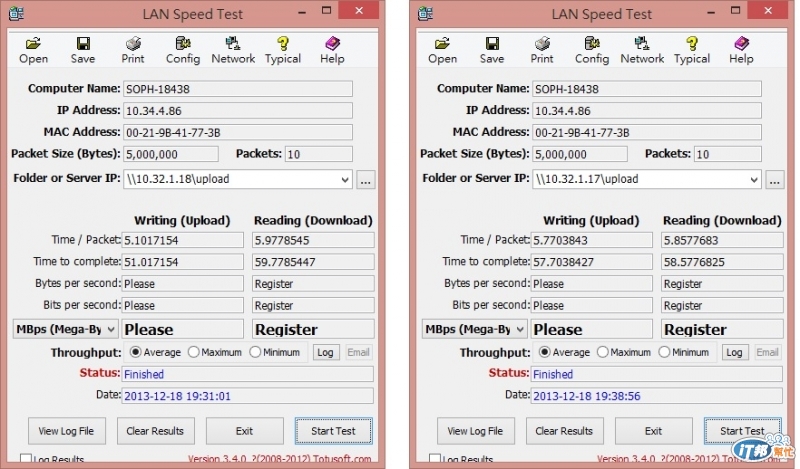The width and height of the screenshot is (800, 469).
Task: Click app icon in left window title bar
Action: coord(16,13)
